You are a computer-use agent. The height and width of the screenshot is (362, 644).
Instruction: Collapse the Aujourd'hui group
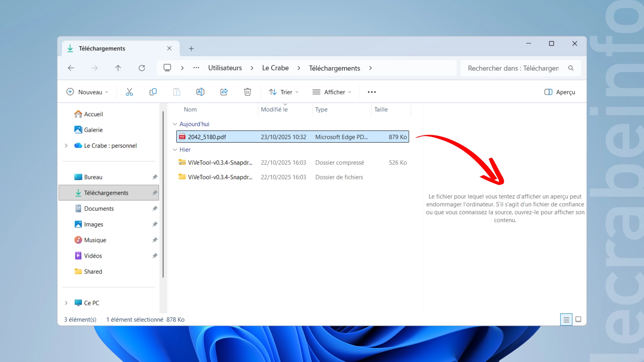(x=175, y=124)
